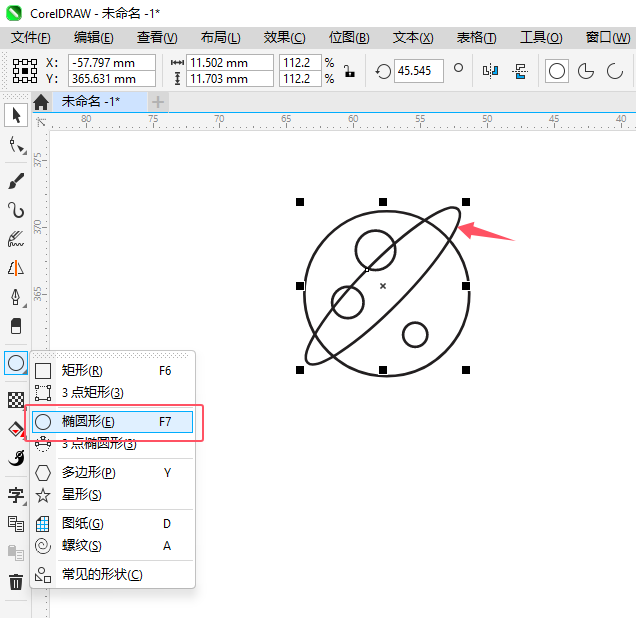Choose the Pie shape icon

click(x=586, y=71)
